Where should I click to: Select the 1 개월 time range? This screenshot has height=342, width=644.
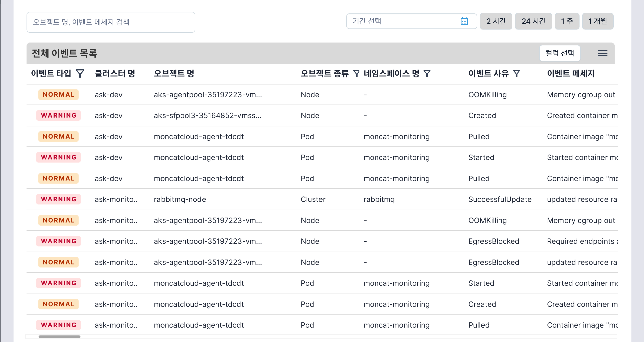(597, 21)
